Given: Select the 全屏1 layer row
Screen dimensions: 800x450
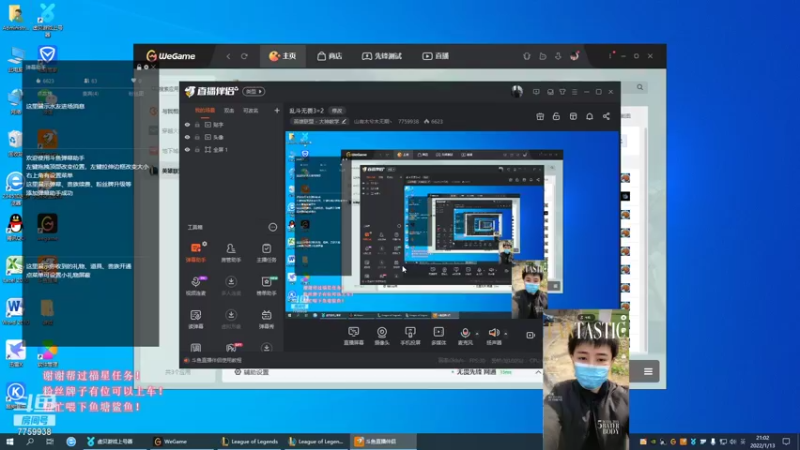Looking at the screenshot, I should pos(231,149).
